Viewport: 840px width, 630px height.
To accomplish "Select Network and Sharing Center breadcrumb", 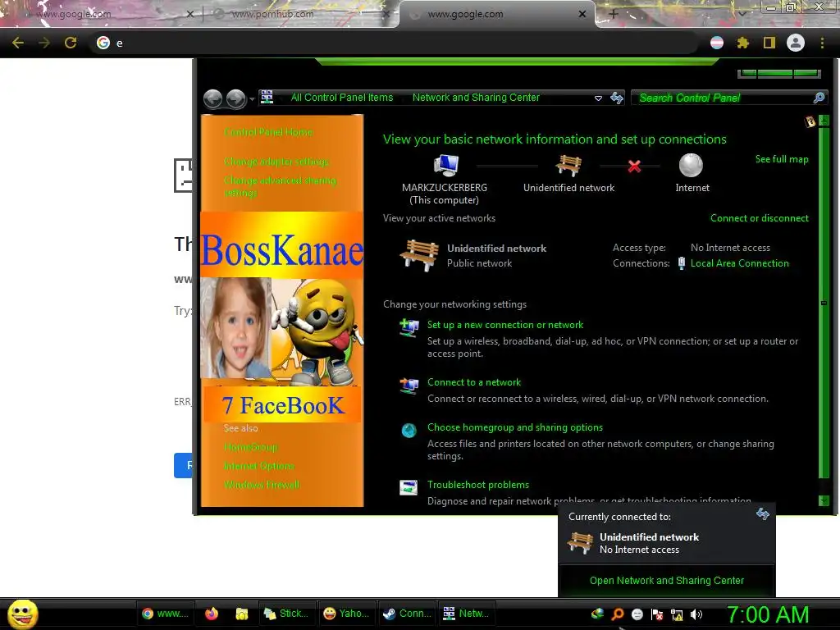I will [x=476, y=98].
